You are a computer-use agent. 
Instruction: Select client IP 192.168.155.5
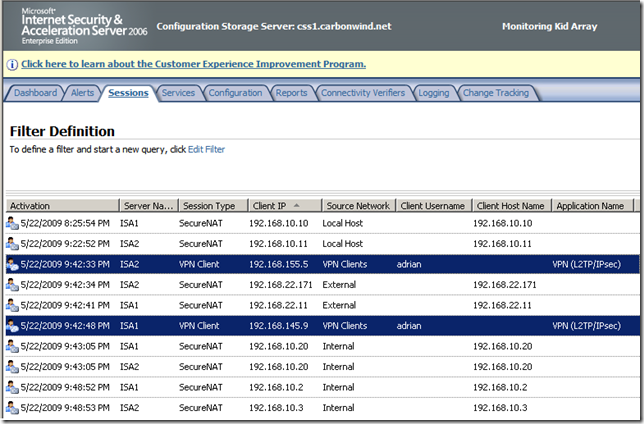(x=278, y=265)
